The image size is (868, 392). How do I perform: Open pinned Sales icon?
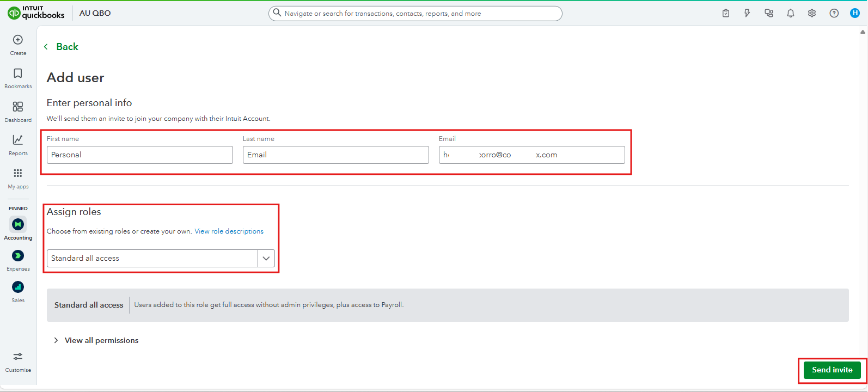click(x=18, y=287)
